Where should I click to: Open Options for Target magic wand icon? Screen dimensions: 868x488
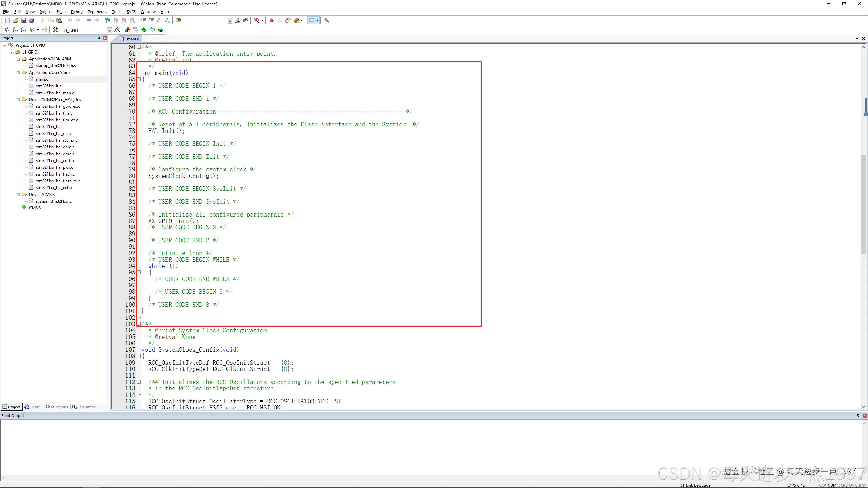pyautogui.click(x=117, y=30)
